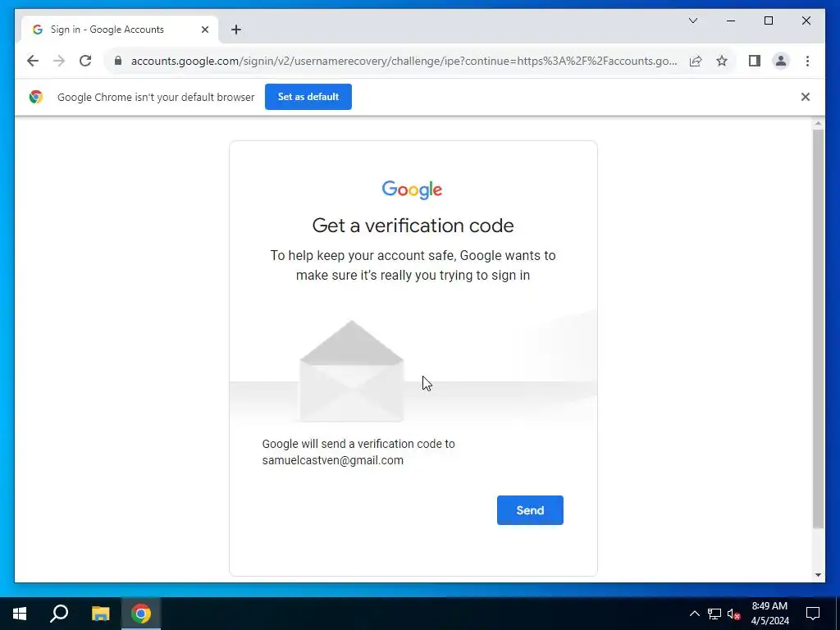Image resolution: width=840 pixels, height=630 pixels.
Task: Click Send to get verification code
Action: (x=530, y=510)
